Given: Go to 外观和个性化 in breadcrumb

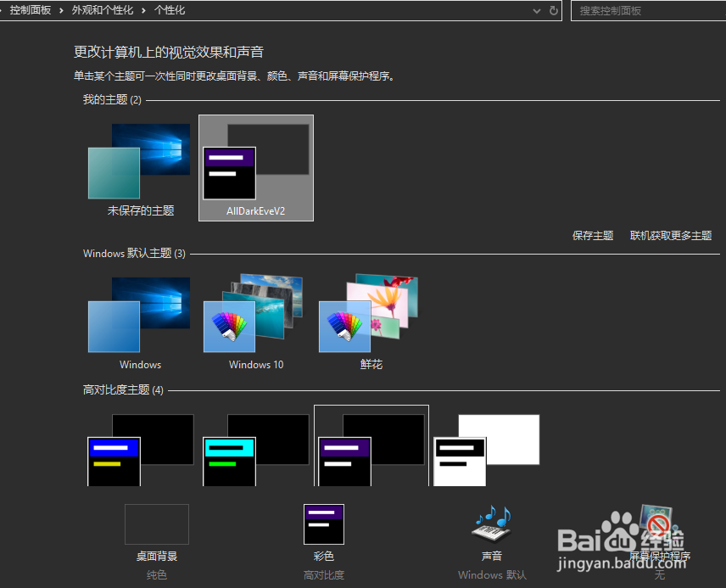Looking at the screenshot, I should tap(103, 10).
